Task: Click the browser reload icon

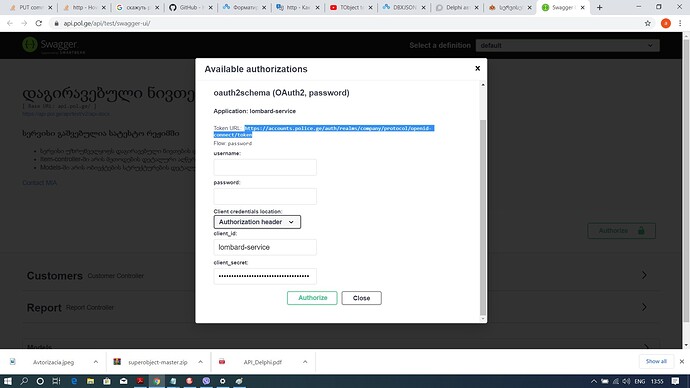Action: (x=39, y=23)
